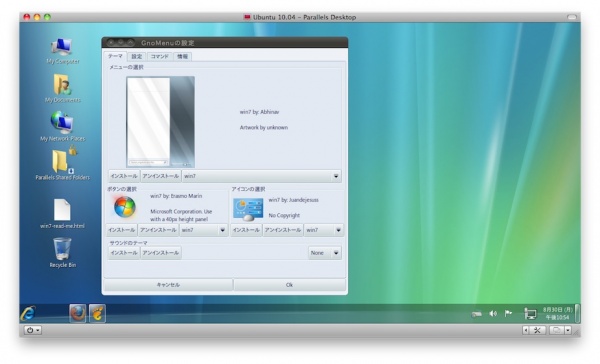
Task: Click アンインストール under menu selection
Action: 161,176
